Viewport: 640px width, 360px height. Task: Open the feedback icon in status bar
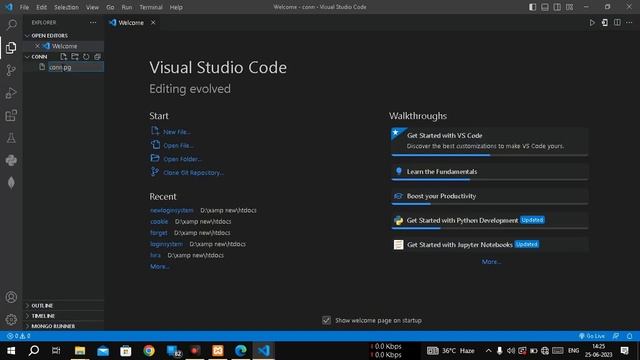click(616, 336)
